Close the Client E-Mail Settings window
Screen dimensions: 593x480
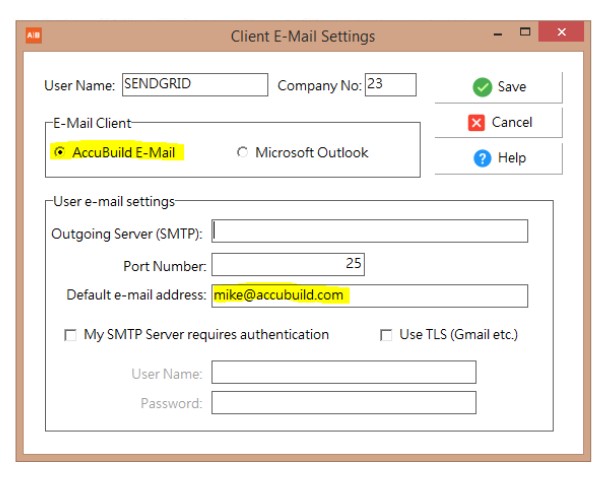pyautogui.click(x=561, y=32)
